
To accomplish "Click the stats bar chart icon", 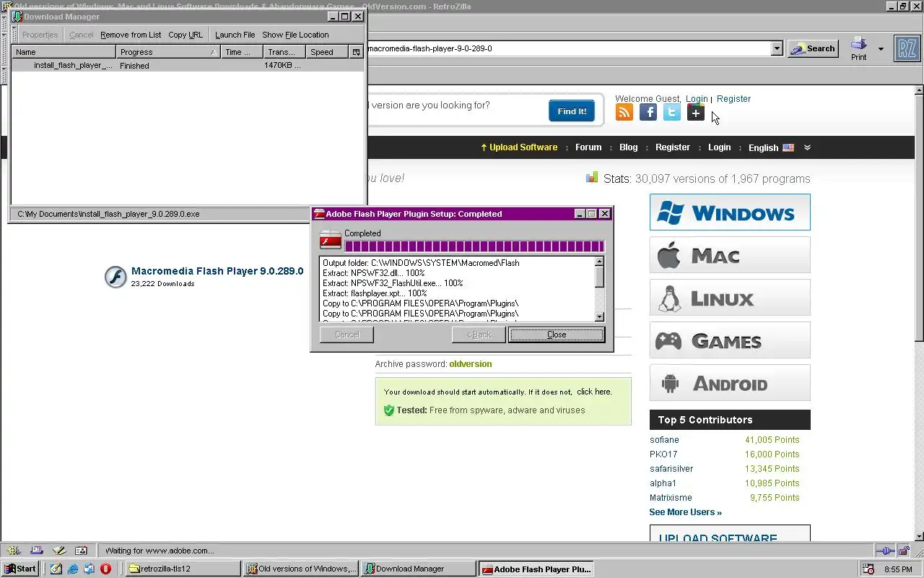I will click(x=592, y=177).
